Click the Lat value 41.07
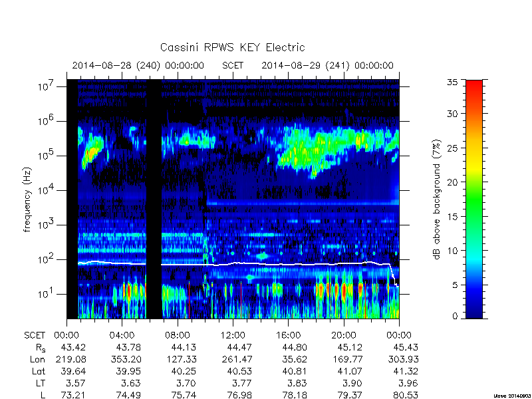This screenshot has height=399, width=532. 350,372
